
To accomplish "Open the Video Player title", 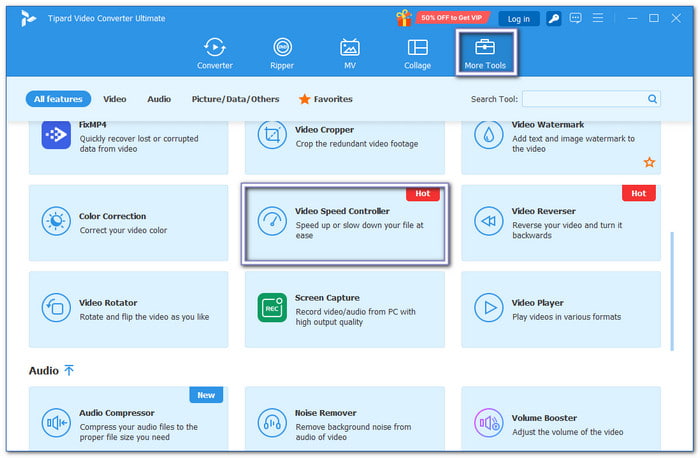I will [538, 303].
